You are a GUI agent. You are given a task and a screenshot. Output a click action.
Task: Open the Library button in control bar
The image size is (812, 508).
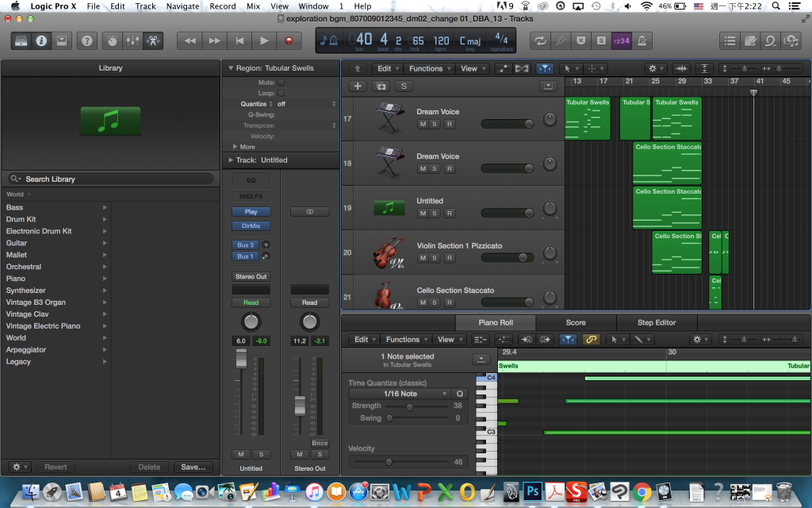point(21,40)
